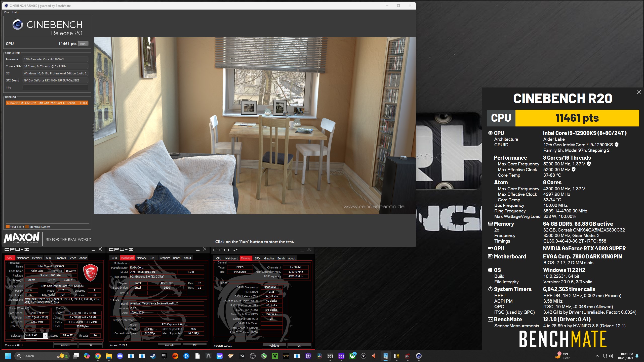This screenshot has height=362, width=644.
Task: Open the notifications bell icon
Action: pyautogui.click(x=637, y=356)
